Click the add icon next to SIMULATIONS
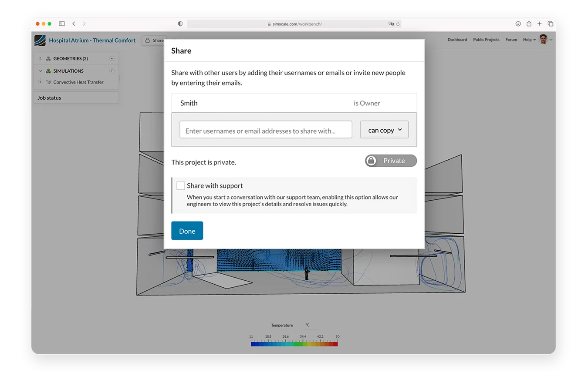The width and height of the screenshot is (588, 373). (x=112, y=71)
